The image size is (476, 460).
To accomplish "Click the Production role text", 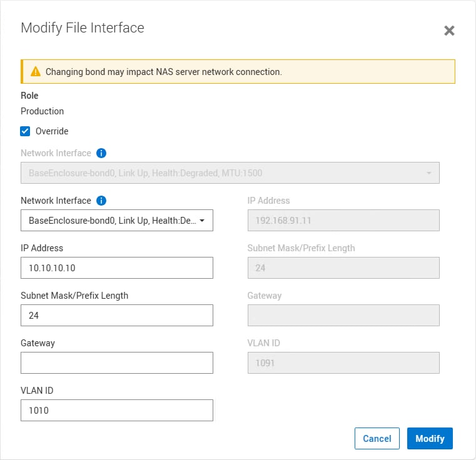I will click(42, 111).
